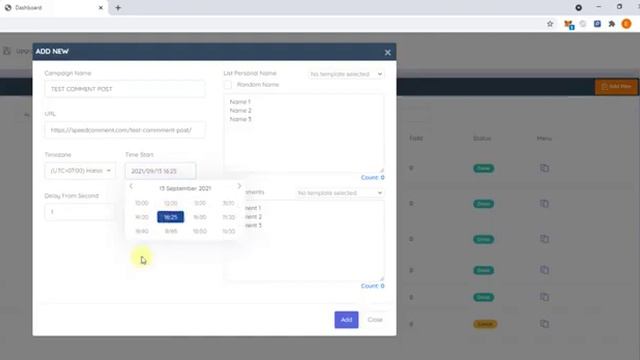Close the ADD NEW dialog with X
This screenshot has width=640, height=360.
click(387, 52)
